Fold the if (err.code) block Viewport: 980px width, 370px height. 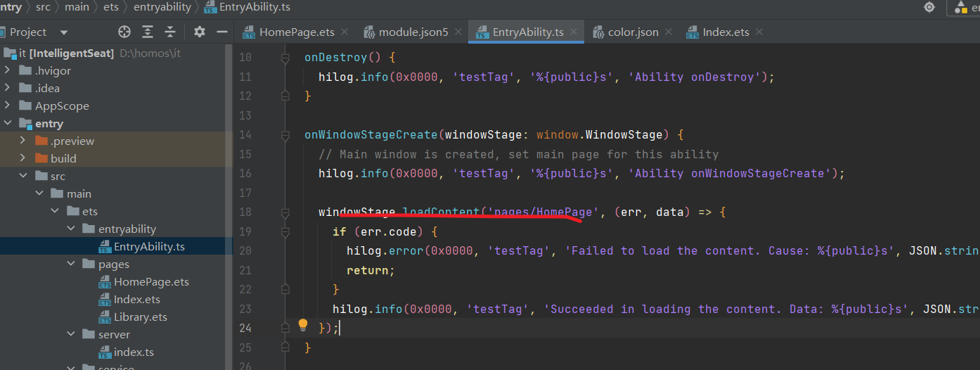[x=285, y=231]
